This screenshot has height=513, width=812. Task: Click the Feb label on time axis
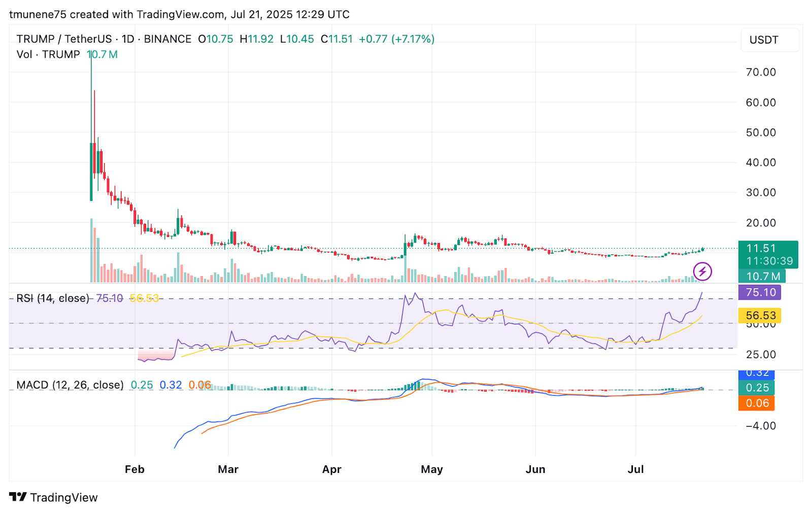point(134,469)
